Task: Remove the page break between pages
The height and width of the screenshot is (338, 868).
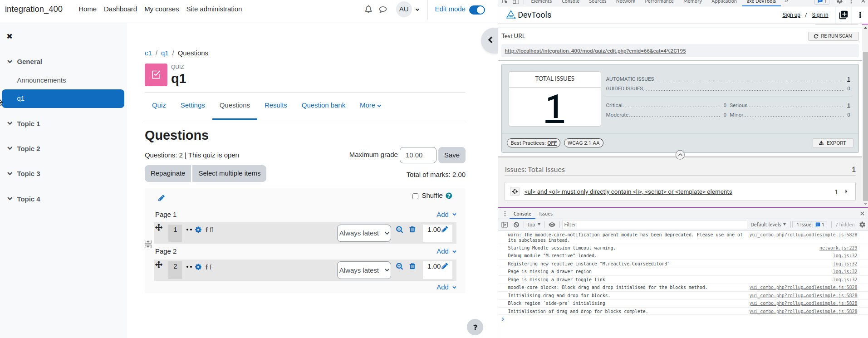Action: click(x=148, y=244)
